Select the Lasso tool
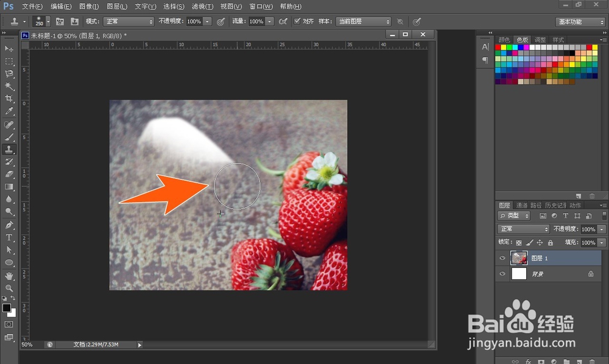The height and width of the screenshot is (364, 609). coord(9,74)
